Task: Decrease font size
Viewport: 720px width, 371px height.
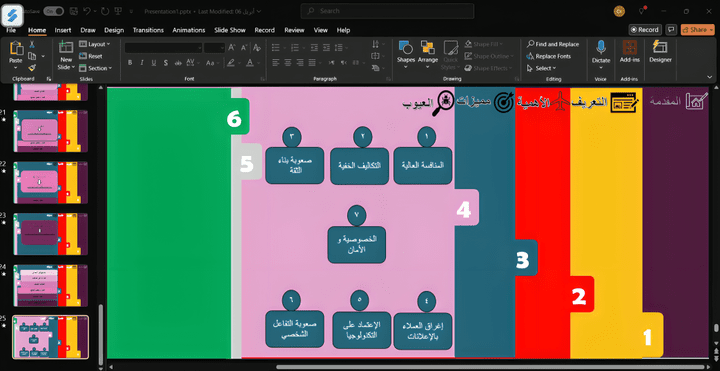Action: [244, 47]
